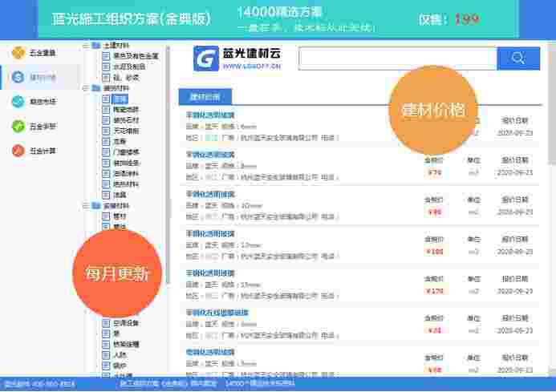Click the 土建材料 folder icon
This screenshot has height=392, width=556.
tap(96, 46)
